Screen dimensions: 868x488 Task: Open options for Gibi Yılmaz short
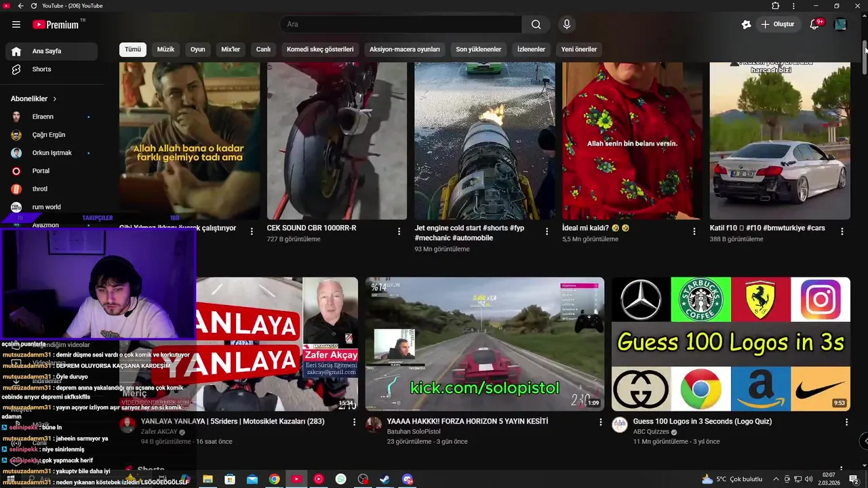click(x=252, y=231)
